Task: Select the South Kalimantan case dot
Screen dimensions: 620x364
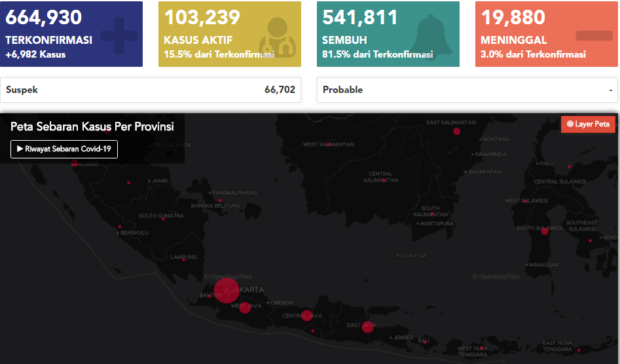Action: [432, 214]
